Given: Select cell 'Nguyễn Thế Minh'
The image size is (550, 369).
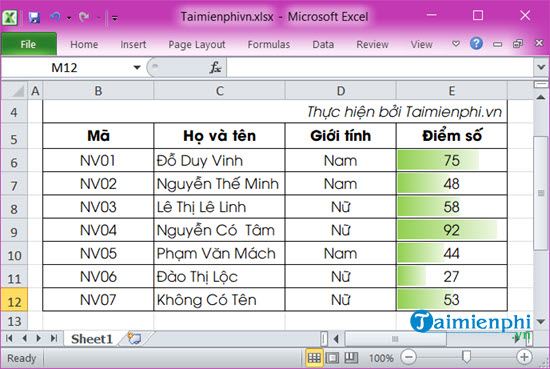Looking at the screenshot, I should [220, 183].
